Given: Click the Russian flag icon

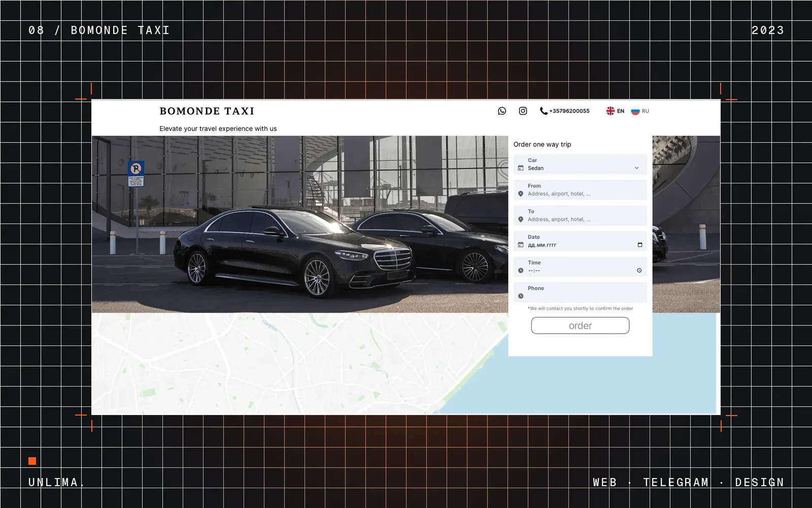Looking at the screenshot, I should 635,111.
